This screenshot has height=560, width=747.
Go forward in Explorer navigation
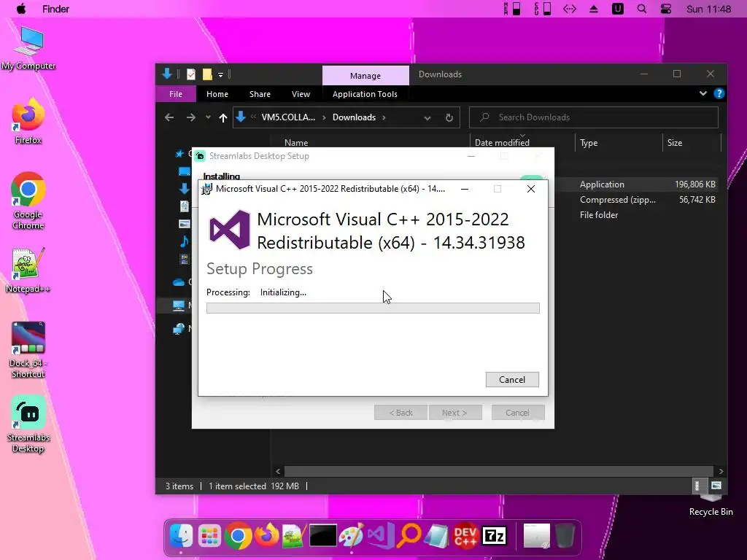(191, 117)
